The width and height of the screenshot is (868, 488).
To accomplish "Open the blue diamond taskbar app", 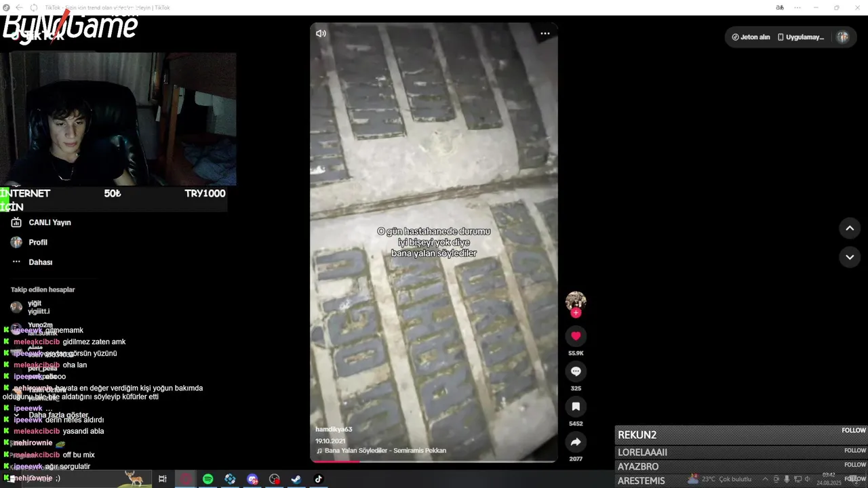I will click(230, 479).
